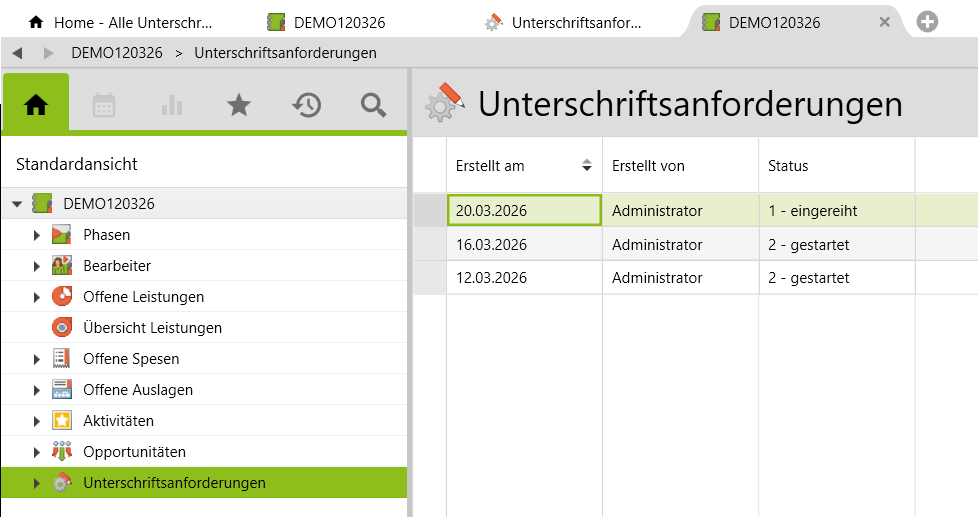Open search with the magnifier icon

point(374,105)
